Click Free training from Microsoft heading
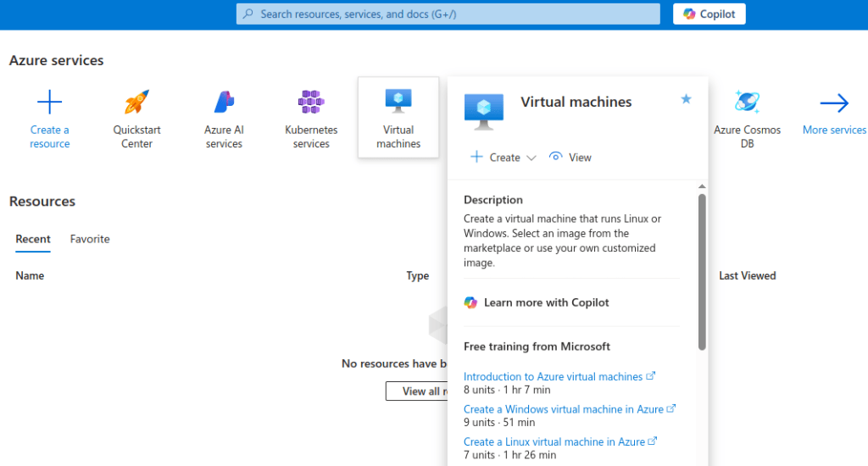Viewport: 868px width, 466px height. pos(537,347)
